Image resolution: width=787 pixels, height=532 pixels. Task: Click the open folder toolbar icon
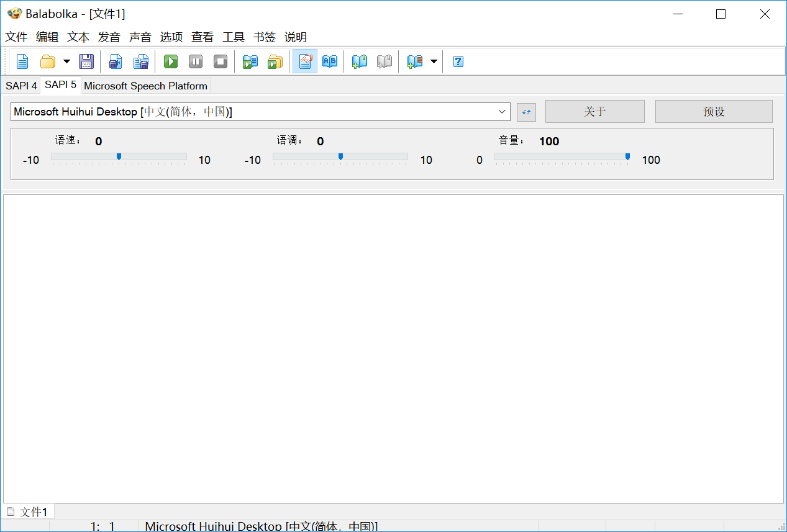pyautogui.click(x=48, y=61)
